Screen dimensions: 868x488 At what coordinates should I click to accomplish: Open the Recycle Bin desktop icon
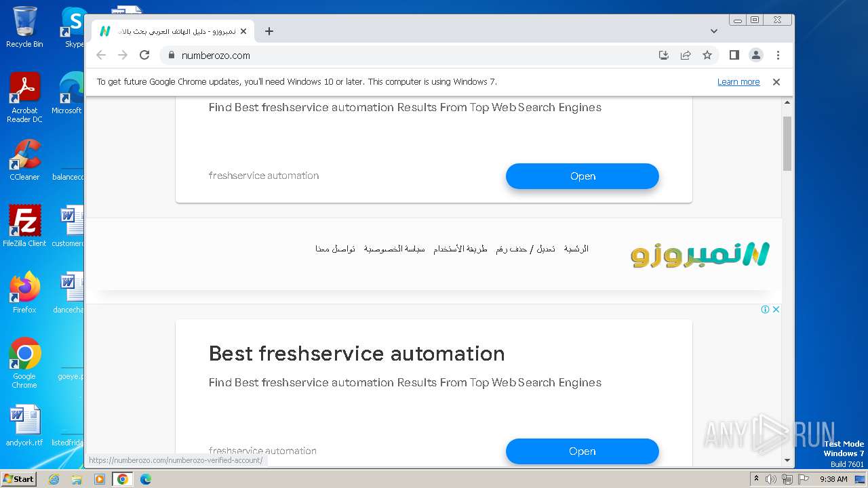tap(24, 28)
